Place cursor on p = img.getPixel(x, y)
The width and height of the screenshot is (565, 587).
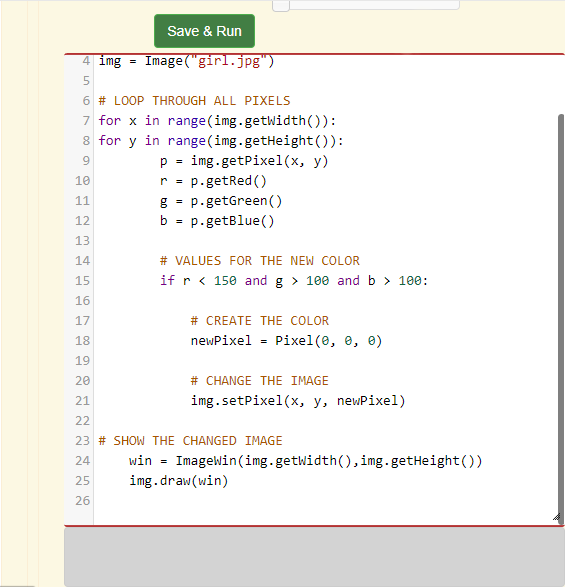pyautogui.click(x=244, y=161)
